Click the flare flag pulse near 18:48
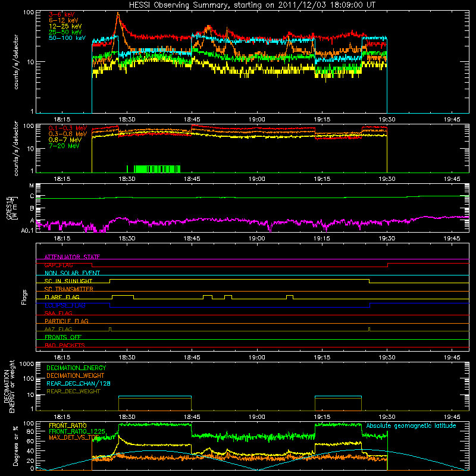Screen dimensions: 476x476 pyautogui.click(x=208, y=296)
